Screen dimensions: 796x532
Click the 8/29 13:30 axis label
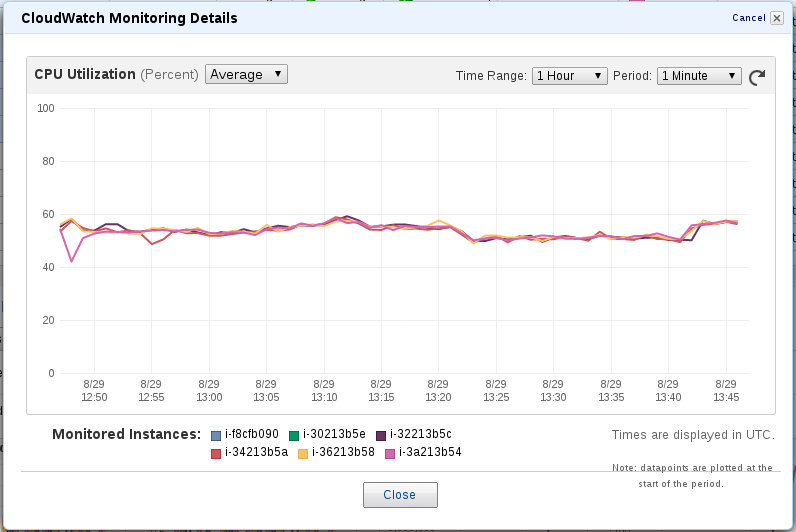click(553, 390)
